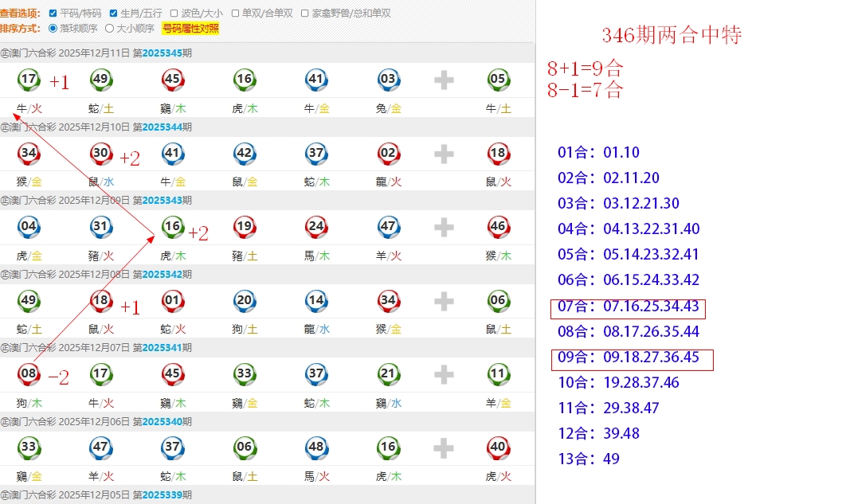The height and width of the screenshot is (504, 850).
Task: Click the plus sign in draw 2025344 row
Action: click(x=444, y=154)
